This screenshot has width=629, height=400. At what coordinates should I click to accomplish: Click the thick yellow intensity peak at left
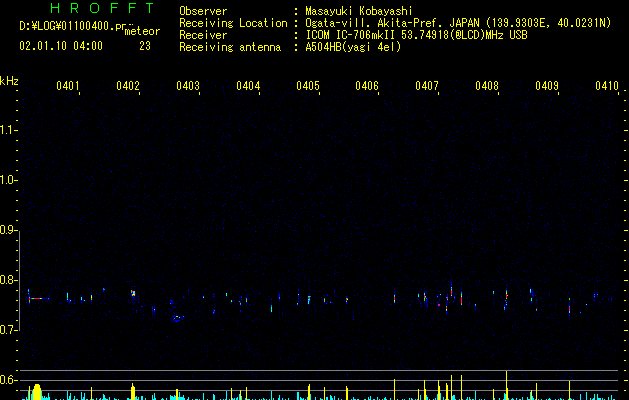[x=37, y=392]
